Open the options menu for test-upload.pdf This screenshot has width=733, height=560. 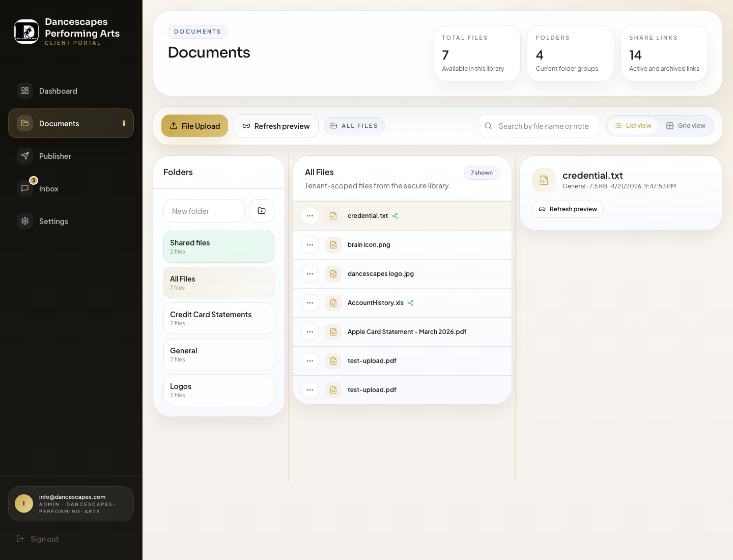310,361
